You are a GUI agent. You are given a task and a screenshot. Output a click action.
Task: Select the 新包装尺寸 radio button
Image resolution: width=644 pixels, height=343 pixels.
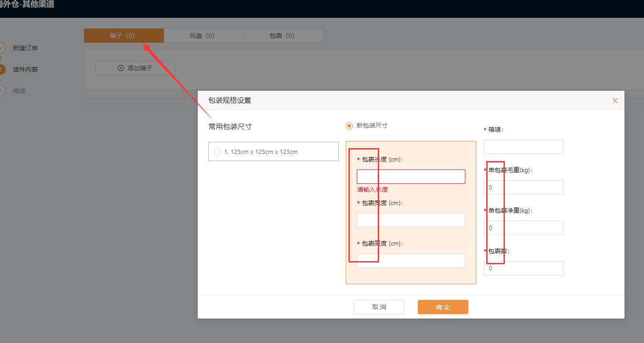click(349, 126)
